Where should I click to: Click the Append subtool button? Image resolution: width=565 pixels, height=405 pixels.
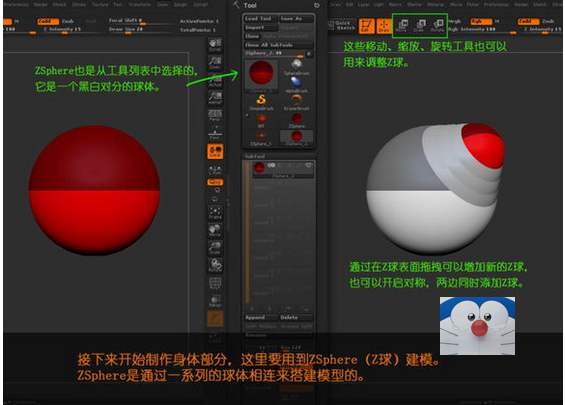tap(261, 317)
